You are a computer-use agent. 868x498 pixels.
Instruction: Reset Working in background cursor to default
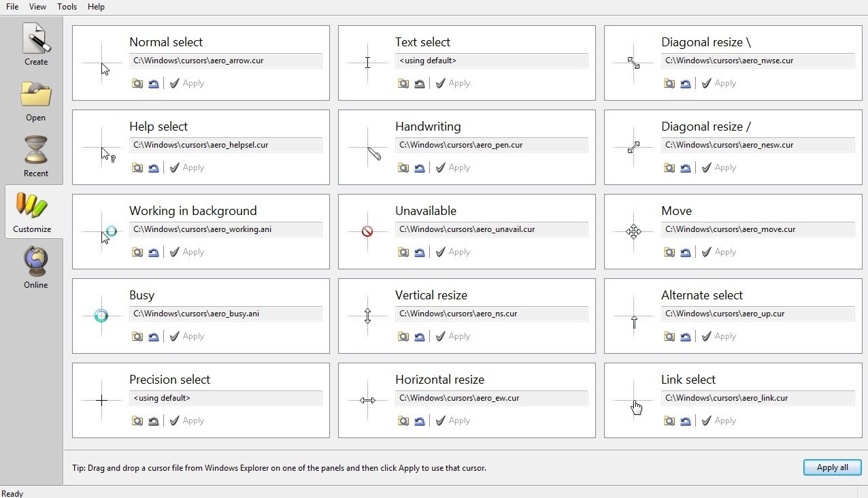(154, 252)
